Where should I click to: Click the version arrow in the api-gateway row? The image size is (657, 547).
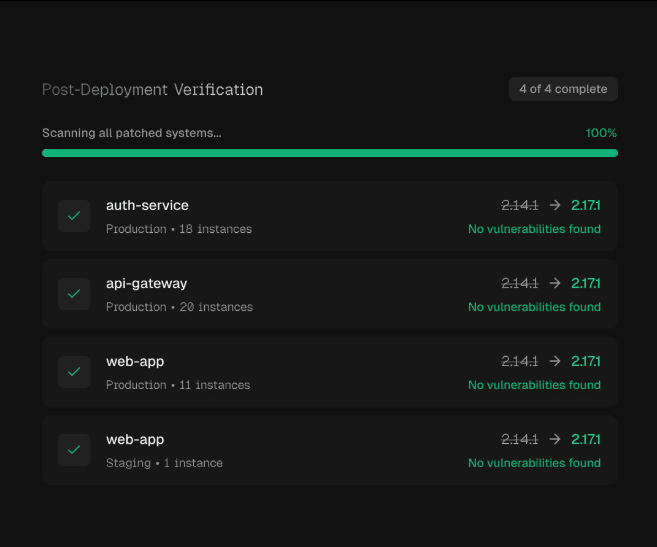pos(555,283)
